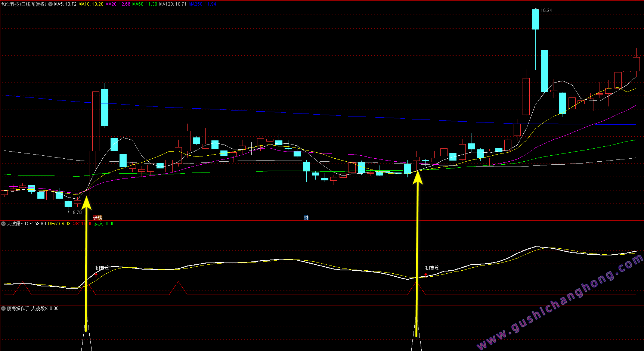The image size is (644, 351).
Task: Click the 财 financial report marker icon
Action: 306,218
